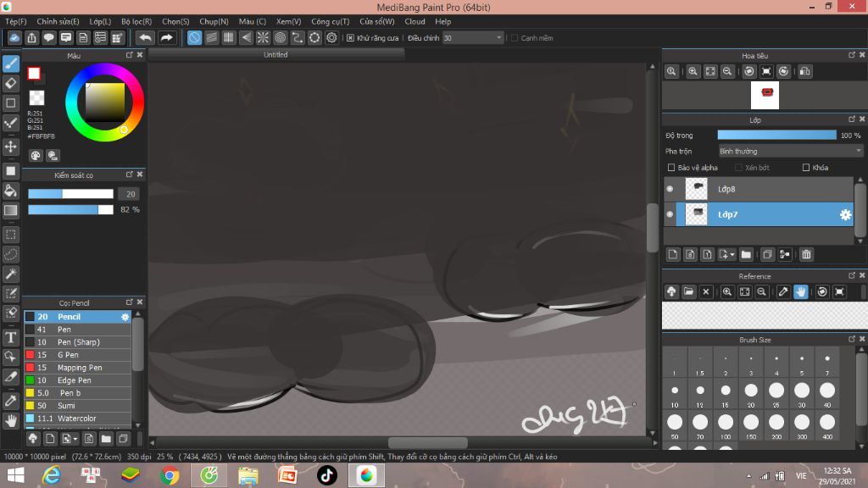Open the Bộ lọc(R) menu

click(136, 21)
